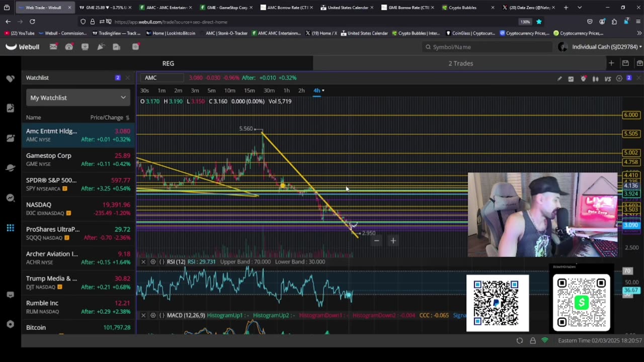Sort watchlist by Price/Change column

[x=110, y=117]
